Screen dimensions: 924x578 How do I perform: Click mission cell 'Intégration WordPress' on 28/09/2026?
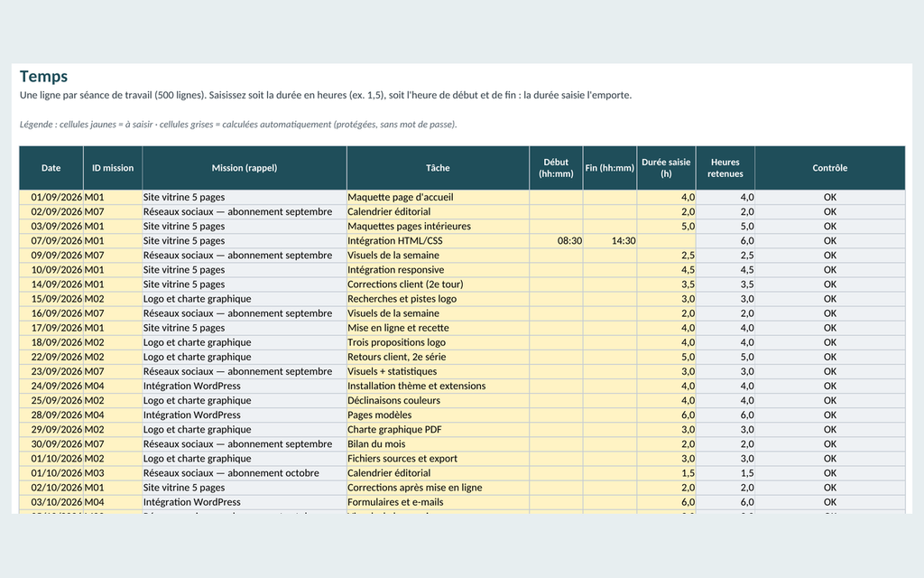point(245,415)
